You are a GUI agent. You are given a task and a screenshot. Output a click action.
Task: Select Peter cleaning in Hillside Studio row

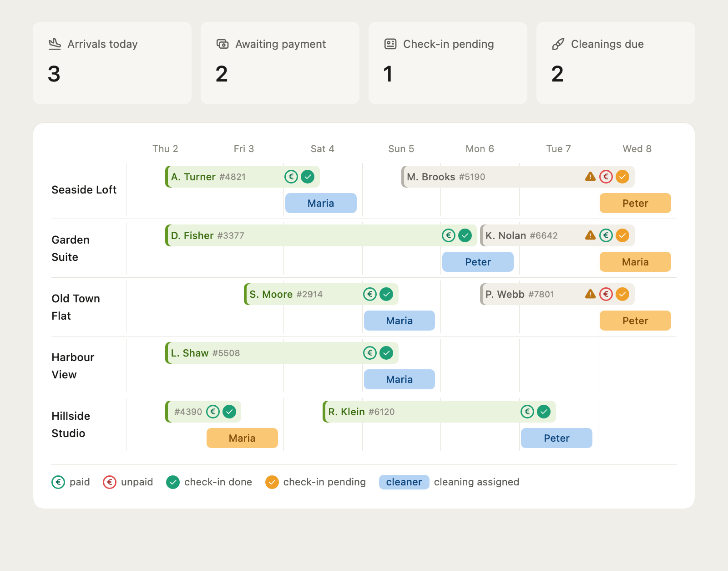tap(556, 438)
